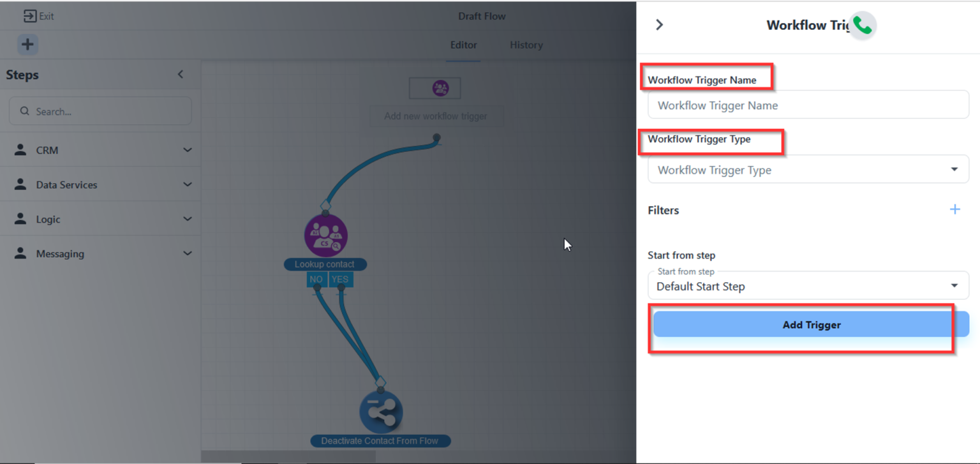Click the Add Trigger button
Image resolution: width=980 pixels, height=464 pixels.
point(812,325)
